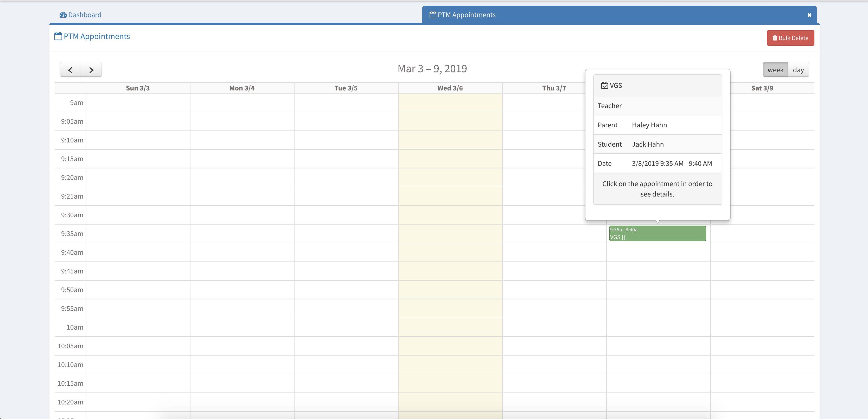This screenshot has width=868, height=419.
Task: Click the VGS popover title
Action: pos(616,86)
